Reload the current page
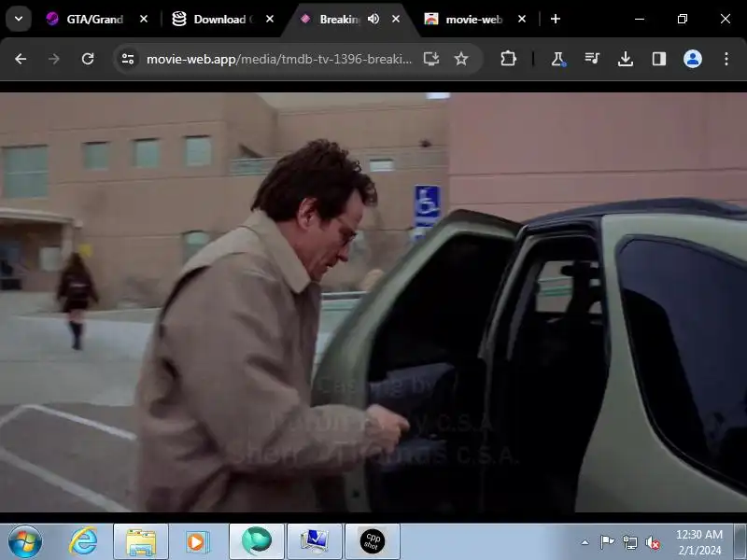The width and height of the screenshot is (747, 560). [x=88, y=59]
